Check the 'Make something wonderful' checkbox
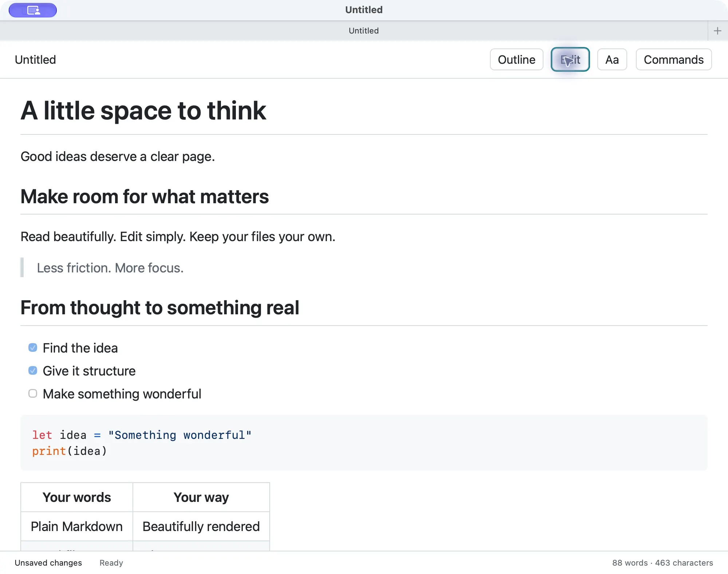 tap(33, 394)
